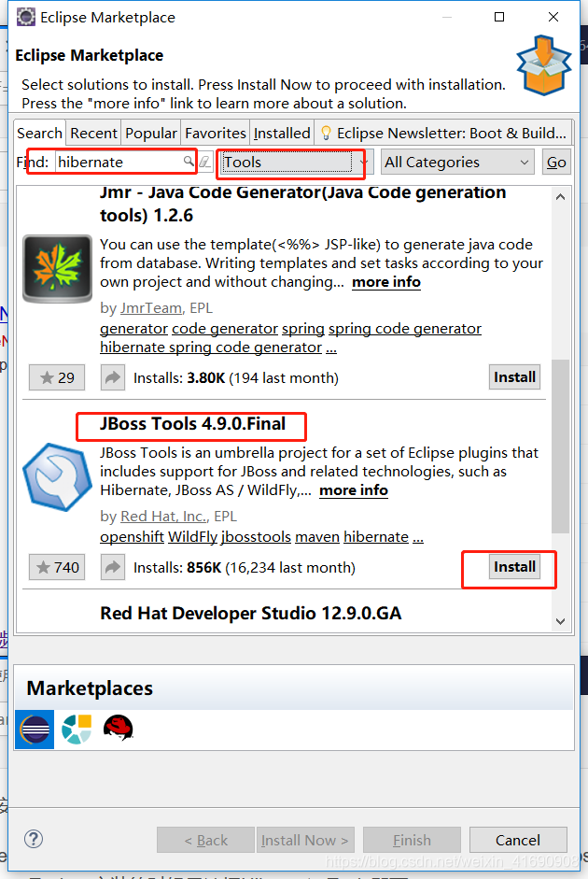Click the jbosstools tag link
This screenshot has width=588, height=879.
[256, 536]
